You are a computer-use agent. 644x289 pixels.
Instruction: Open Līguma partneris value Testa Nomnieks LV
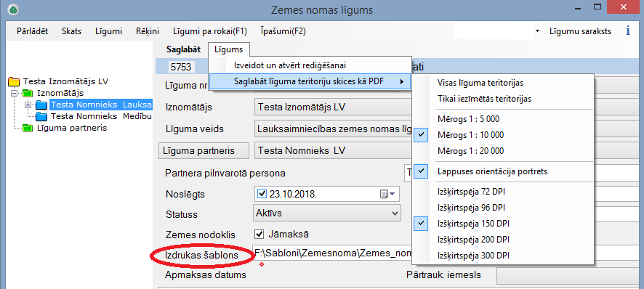tap(333, 150)
